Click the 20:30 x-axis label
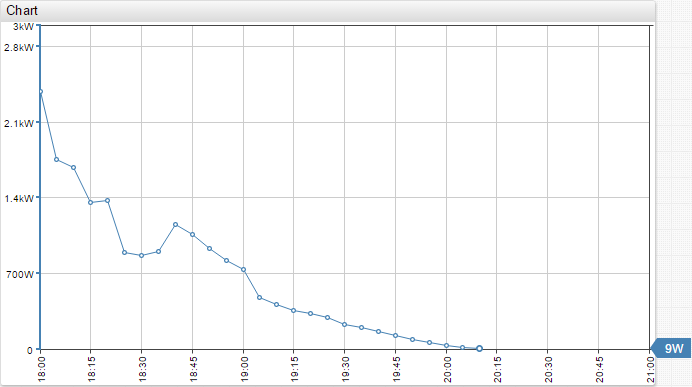692x387 pixels. pyautogui.click(x=548, y=369)
